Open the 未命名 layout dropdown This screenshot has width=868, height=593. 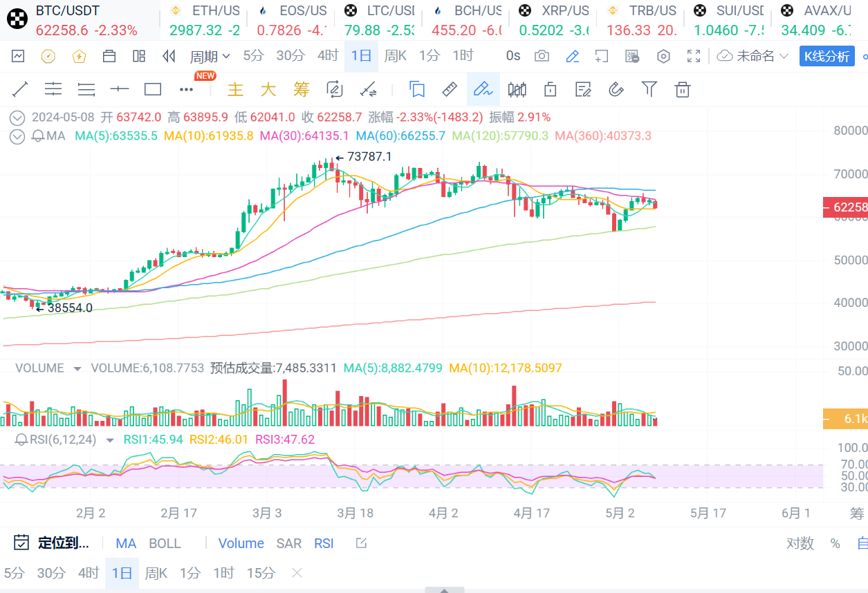753,56
